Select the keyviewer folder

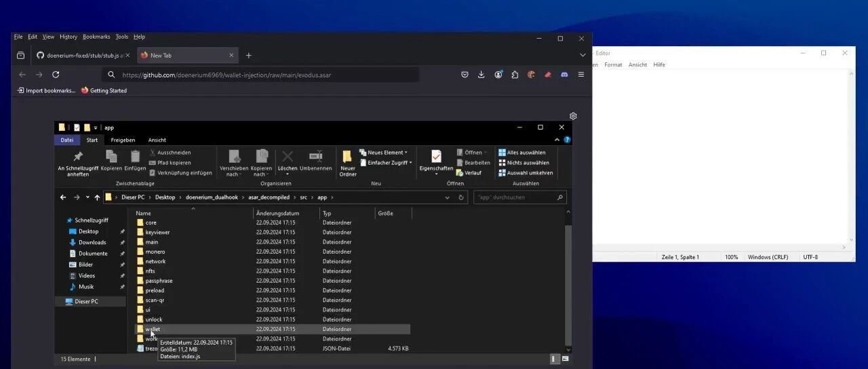click(157, 232)
